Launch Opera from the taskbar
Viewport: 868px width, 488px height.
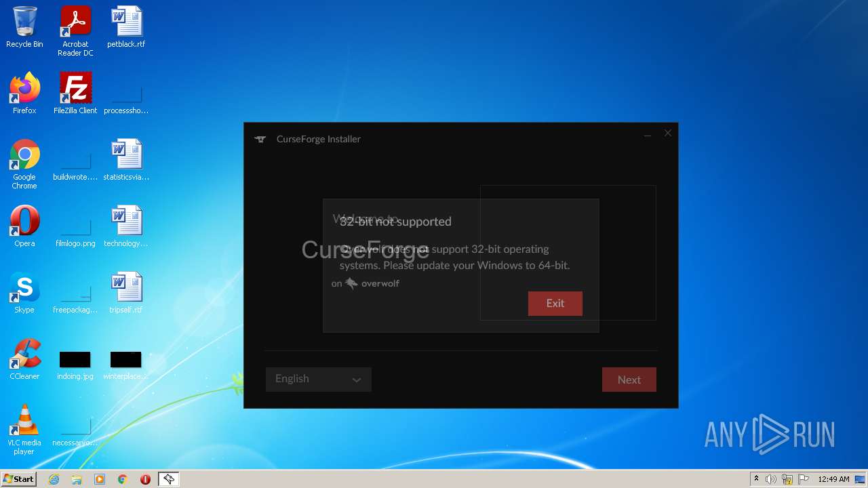point(145,479)
